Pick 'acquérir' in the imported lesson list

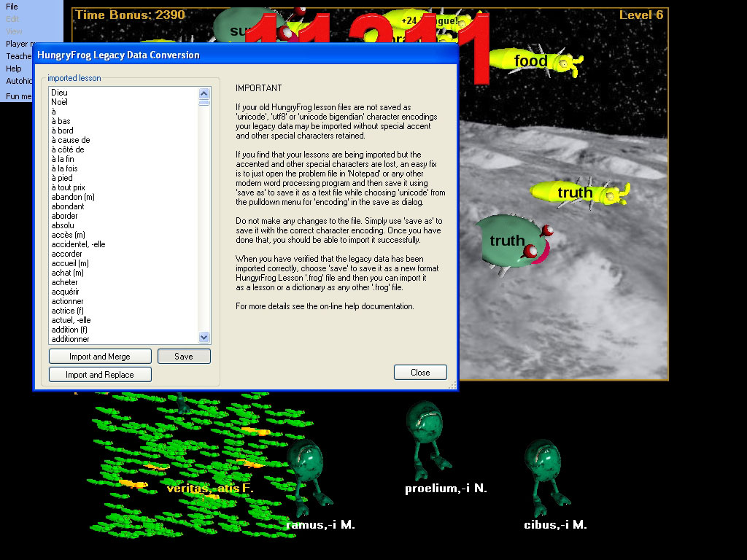(66, 292)
